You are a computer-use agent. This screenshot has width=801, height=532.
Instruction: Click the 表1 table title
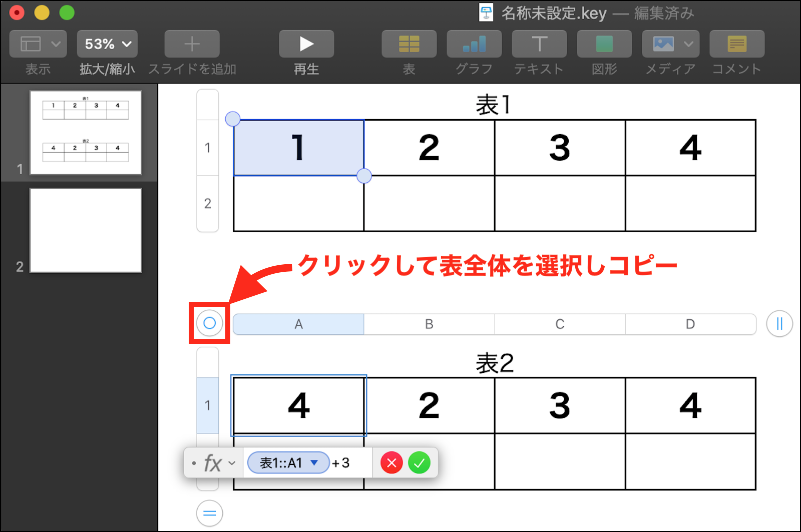494,105
